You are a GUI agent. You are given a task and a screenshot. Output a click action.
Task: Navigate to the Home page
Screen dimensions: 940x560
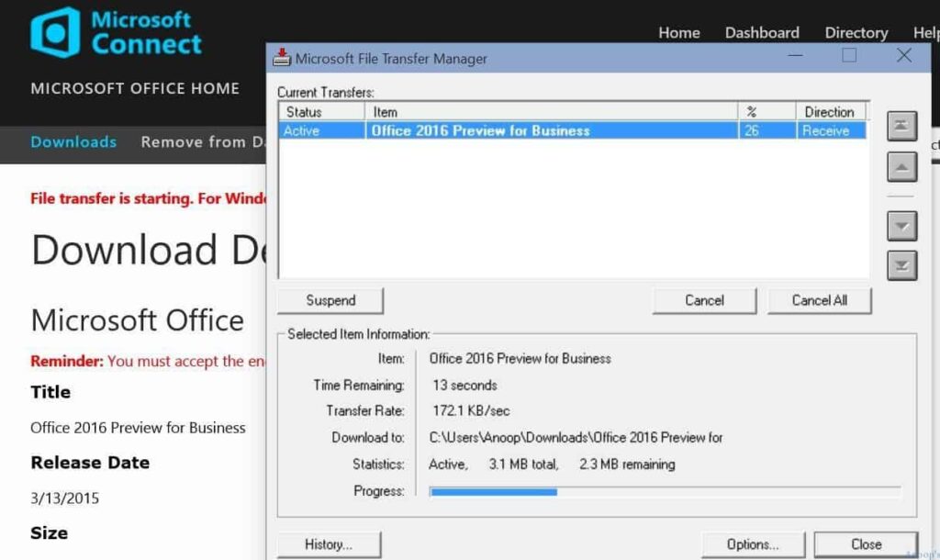[678, 32]
